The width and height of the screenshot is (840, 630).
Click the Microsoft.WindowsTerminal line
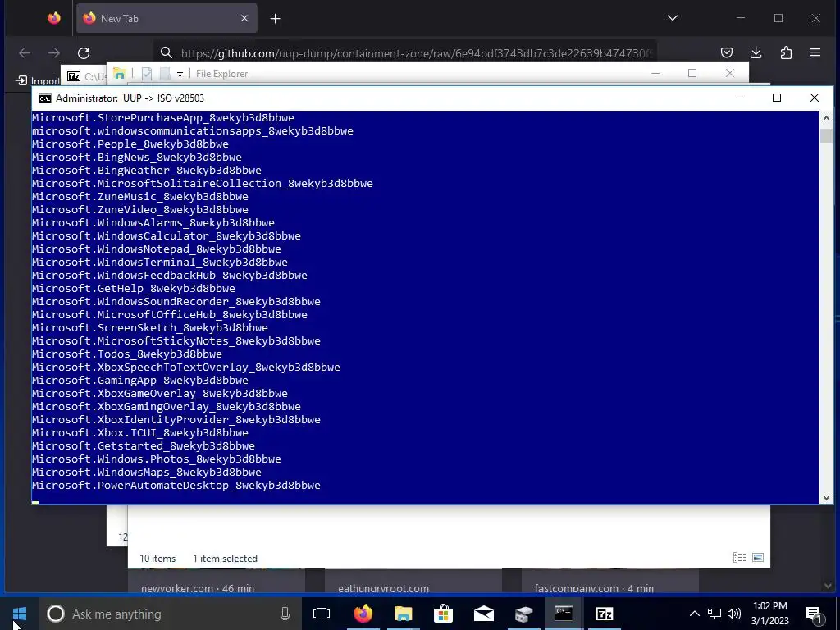tap(160, 262)
